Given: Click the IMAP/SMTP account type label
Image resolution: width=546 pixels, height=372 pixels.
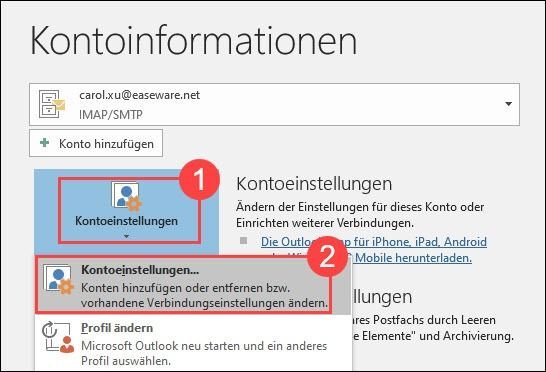Looking at the screenshot, I should click(111, 115).
